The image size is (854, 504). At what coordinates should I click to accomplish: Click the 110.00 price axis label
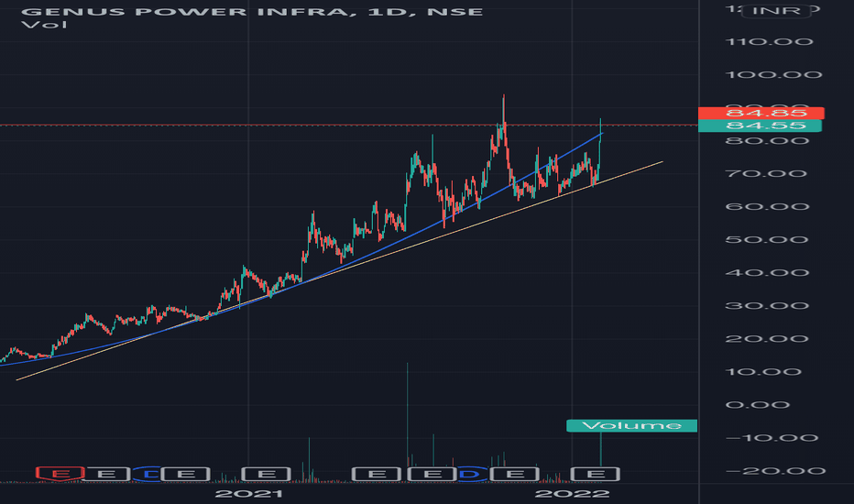coord(769,41)
